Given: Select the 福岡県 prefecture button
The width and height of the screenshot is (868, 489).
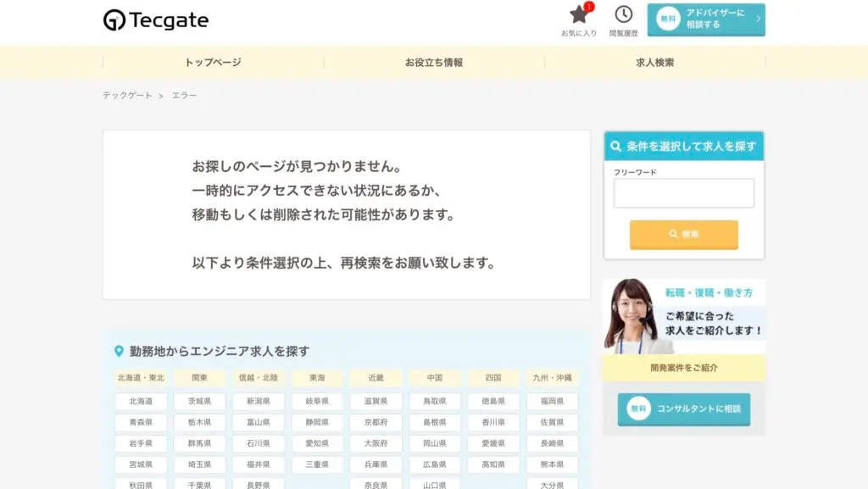Looking at the screenshot, I should tap(552, 401).
